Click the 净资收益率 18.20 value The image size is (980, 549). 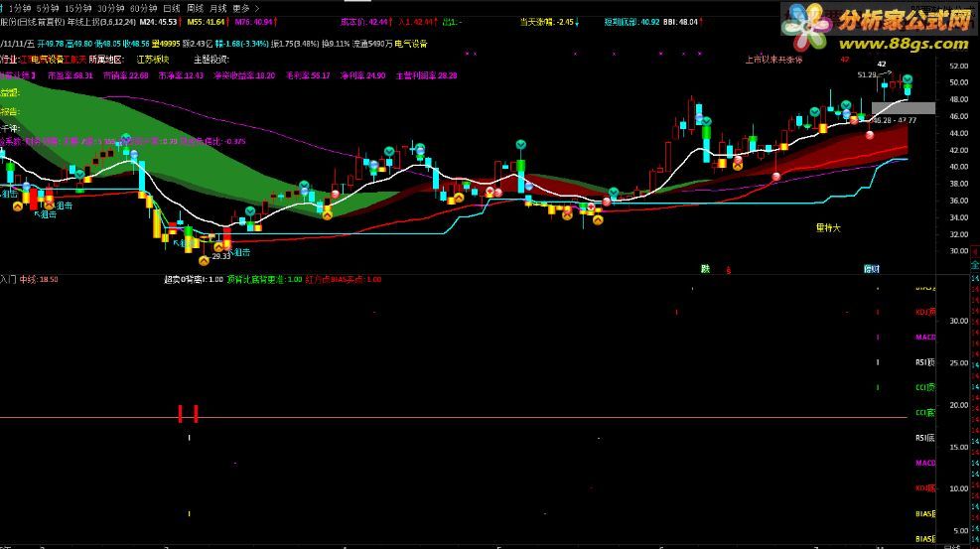pos(244,75)
